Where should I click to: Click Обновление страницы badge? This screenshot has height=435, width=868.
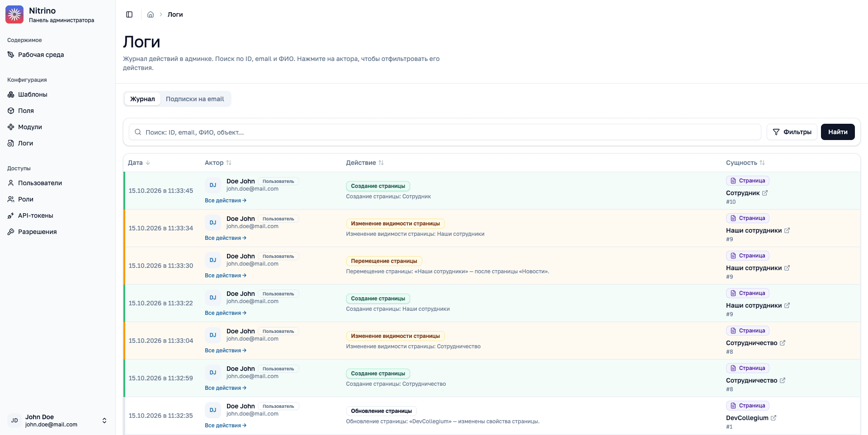coord(381,411)
